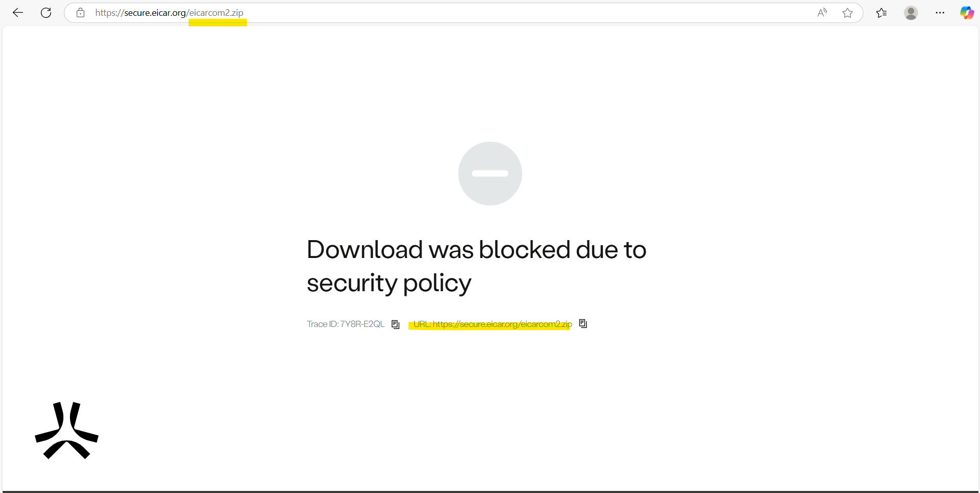The width and height of the screenshot is (980, 493).
Task: Open the Favorites list icon
Action: coord(881,13)
